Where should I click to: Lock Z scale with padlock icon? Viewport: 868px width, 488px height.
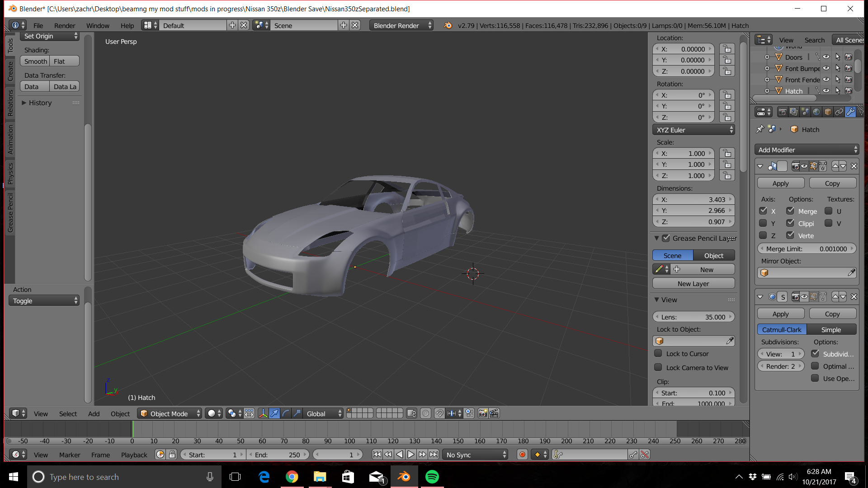[727, 175]
